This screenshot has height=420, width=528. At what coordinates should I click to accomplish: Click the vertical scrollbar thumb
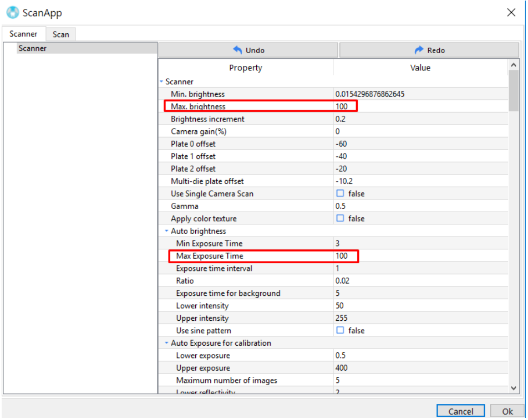(513, 91)
